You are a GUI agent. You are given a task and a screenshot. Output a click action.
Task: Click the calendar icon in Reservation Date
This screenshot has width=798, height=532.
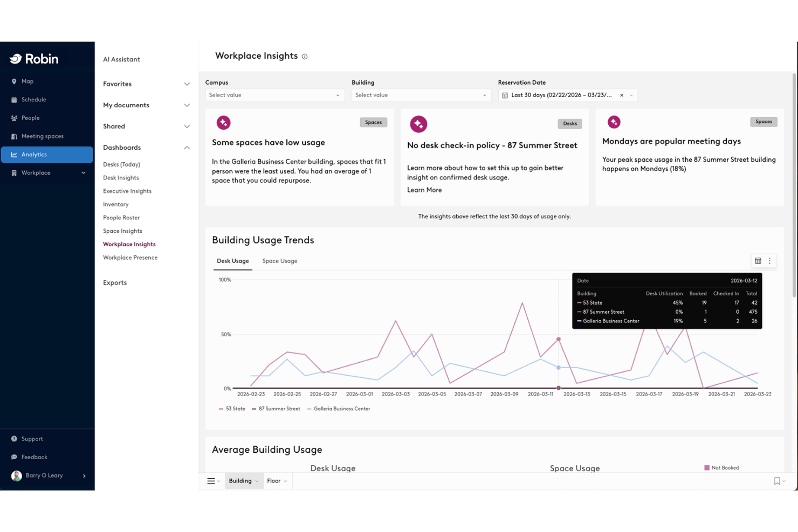click(x=505, y=95)
